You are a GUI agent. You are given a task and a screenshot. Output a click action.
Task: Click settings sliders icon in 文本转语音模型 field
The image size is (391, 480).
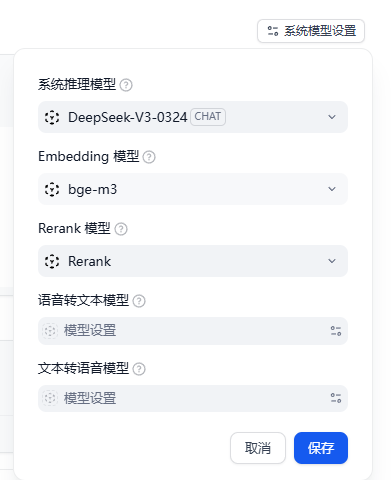(x=336, y=398)
